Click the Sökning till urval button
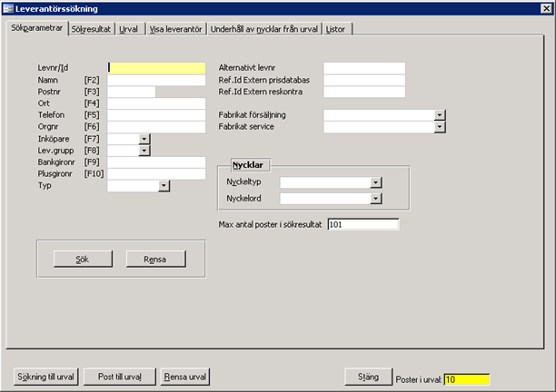 point(45,377)
